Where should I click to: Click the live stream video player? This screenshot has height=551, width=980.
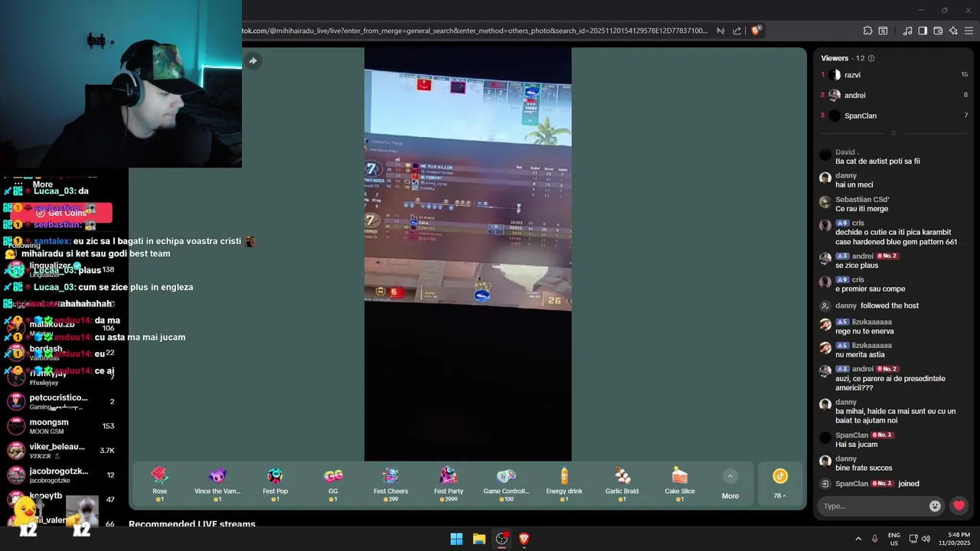tap(468, 255)
